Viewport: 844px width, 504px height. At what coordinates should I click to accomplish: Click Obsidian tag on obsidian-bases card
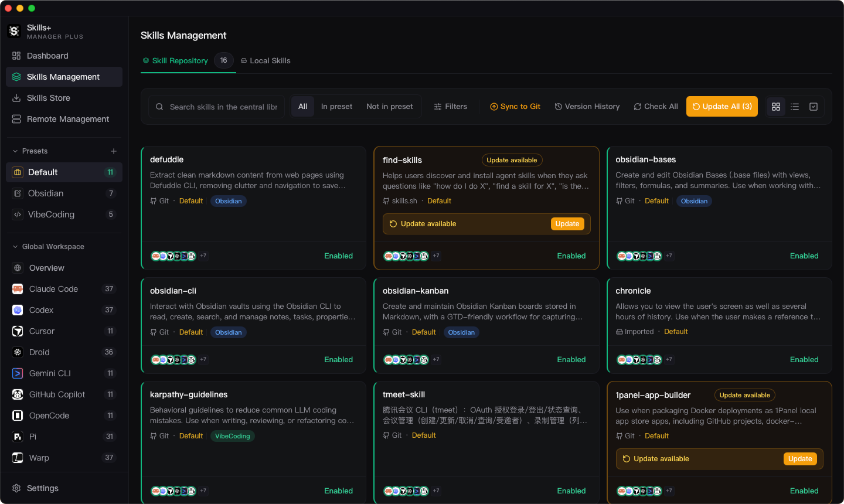[x=695, y=201]
